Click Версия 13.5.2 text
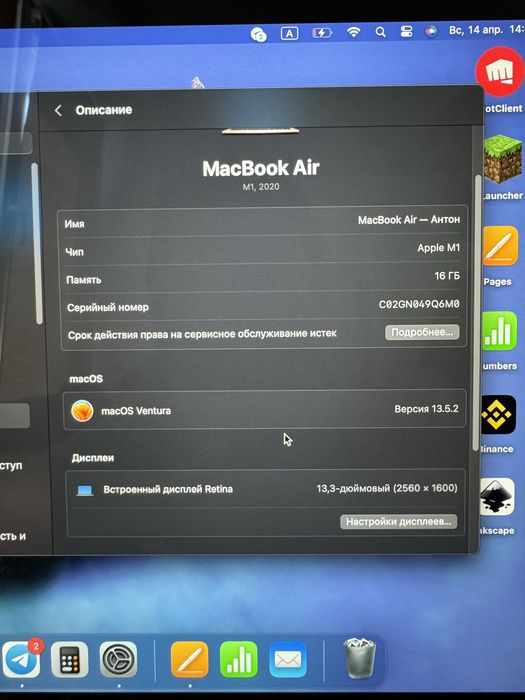 click(426, 409)
